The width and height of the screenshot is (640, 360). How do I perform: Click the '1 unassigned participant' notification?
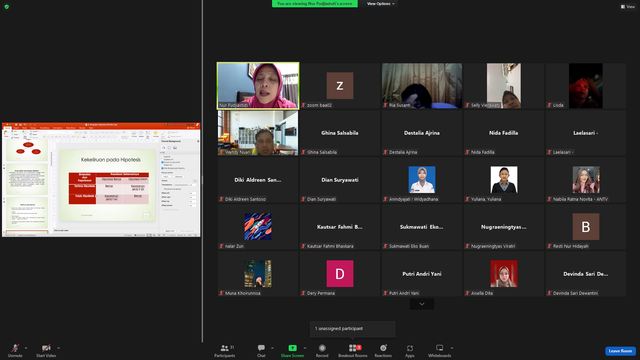point(353,329)
